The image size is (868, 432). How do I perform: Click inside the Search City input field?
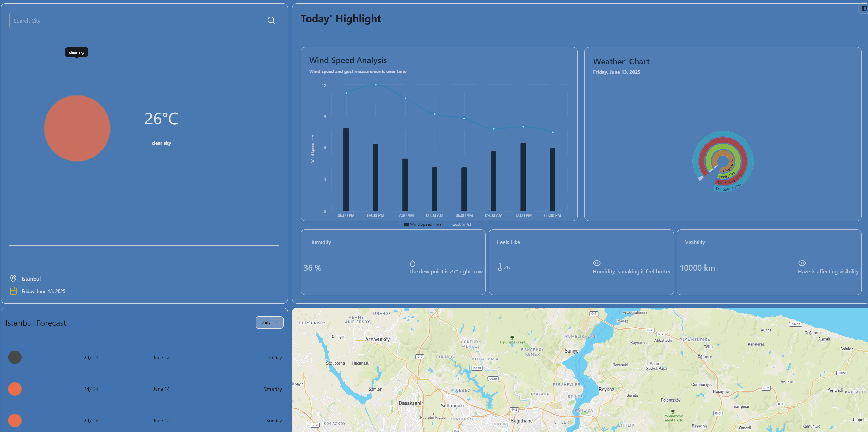(137, 21)
